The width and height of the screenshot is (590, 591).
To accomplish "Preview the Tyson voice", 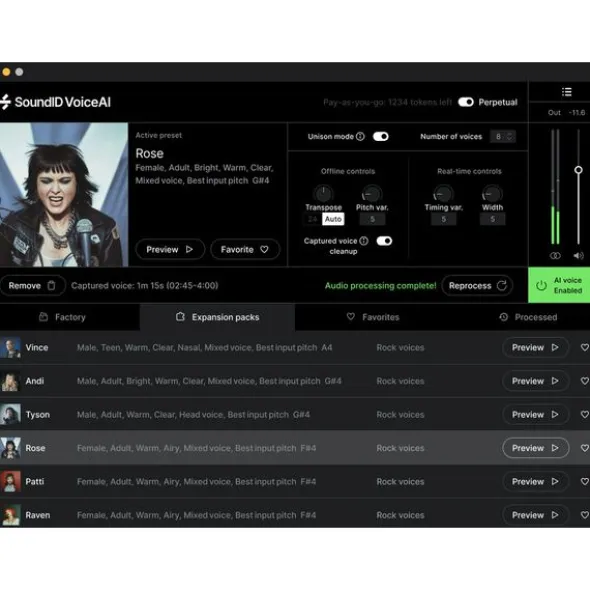I will coord(535,415).
